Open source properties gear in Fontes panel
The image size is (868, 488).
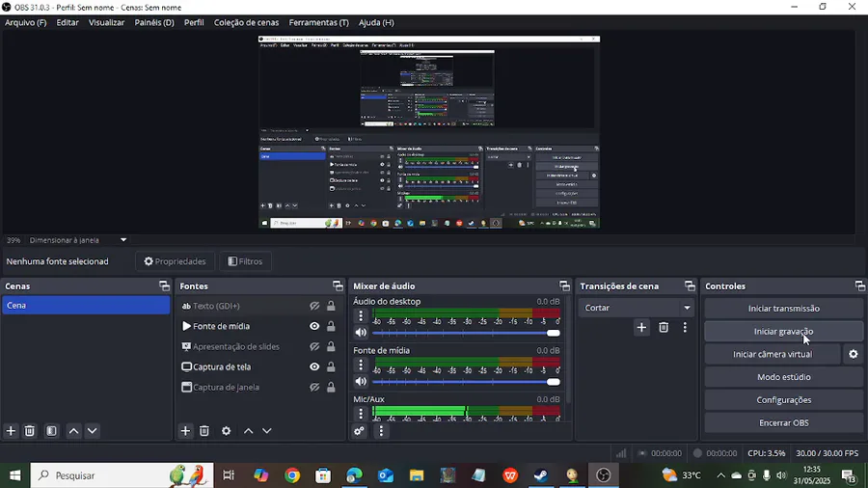(226, 430)
